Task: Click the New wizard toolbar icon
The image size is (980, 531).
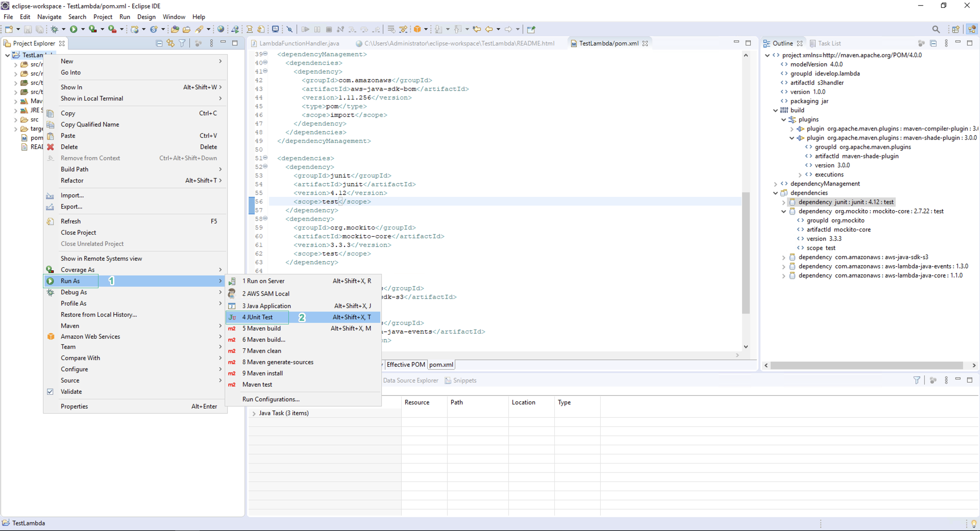Action: pos(9,30)
